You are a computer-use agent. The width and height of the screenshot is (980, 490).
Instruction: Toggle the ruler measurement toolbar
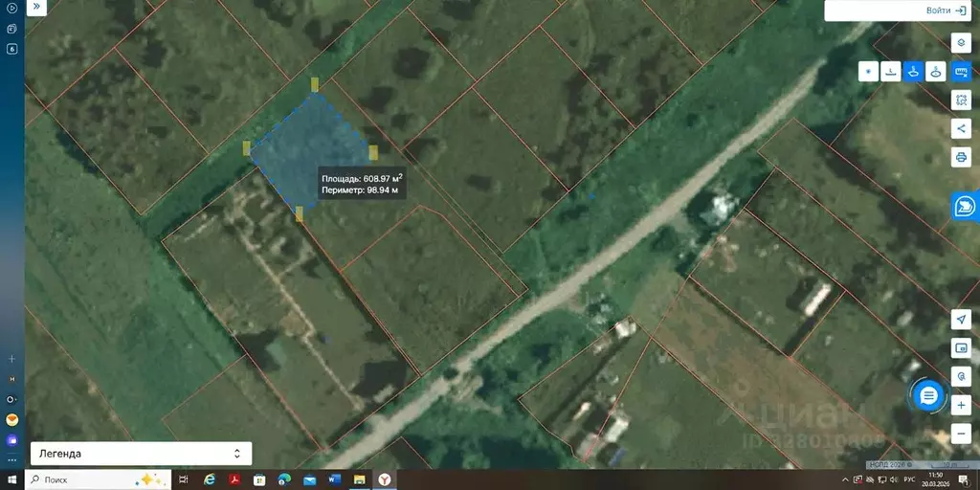tap(961, 72)
